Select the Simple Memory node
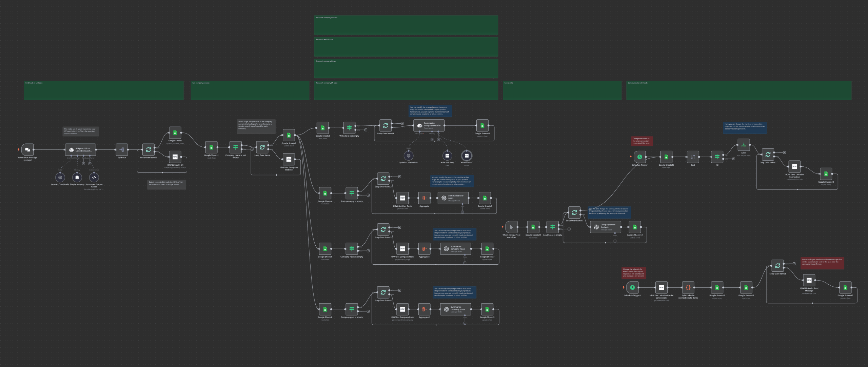This screenshot has height=367, width=868. [77, 177]
